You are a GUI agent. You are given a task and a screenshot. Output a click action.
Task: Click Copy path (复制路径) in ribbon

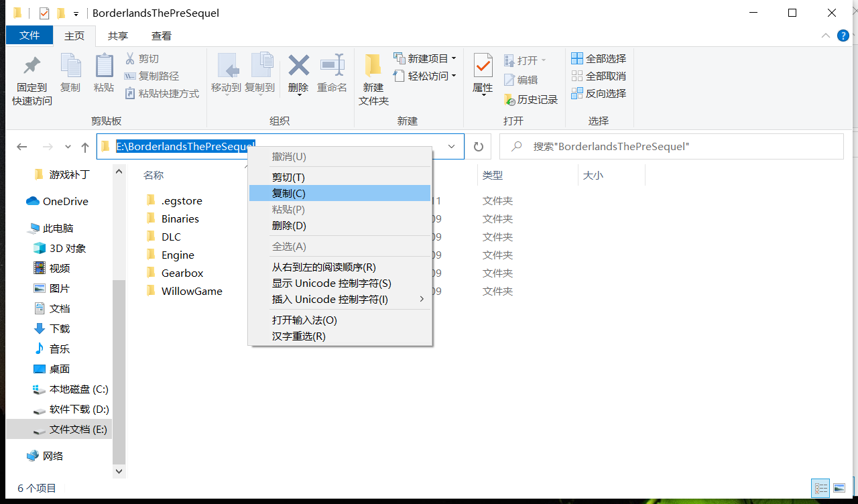click(x=151, y=76)
